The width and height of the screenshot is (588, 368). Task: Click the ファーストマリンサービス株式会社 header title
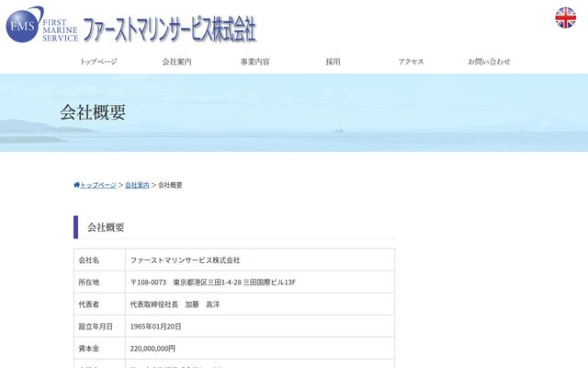169,29
